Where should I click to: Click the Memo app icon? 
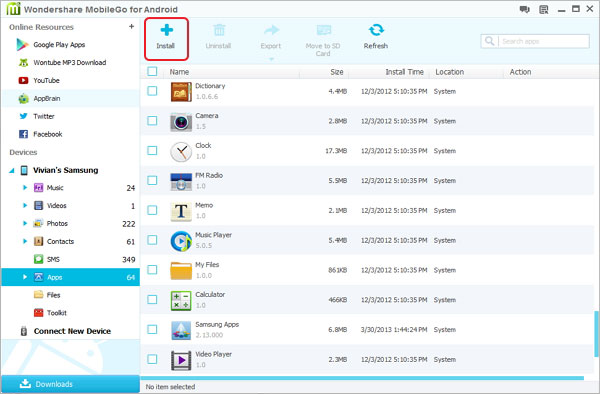[181, 211]
